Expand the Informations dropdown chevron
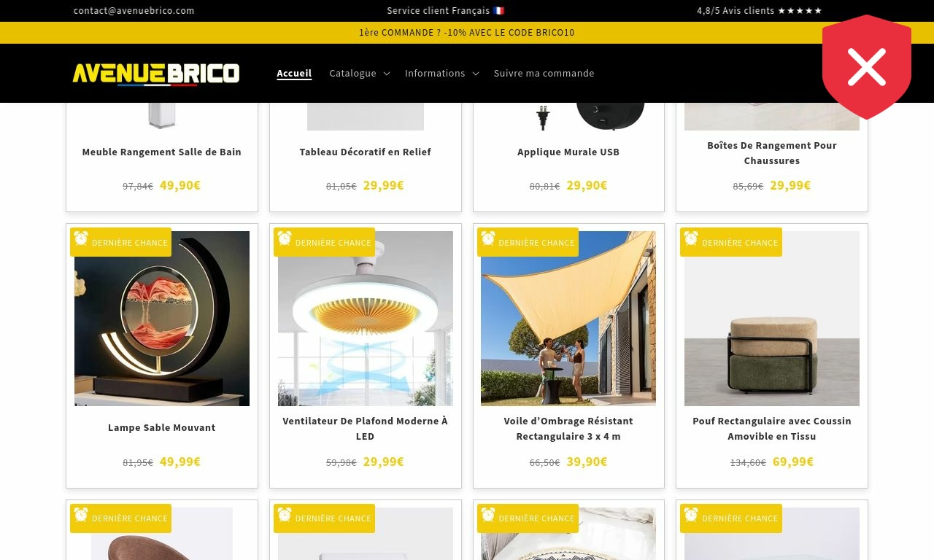934x560 pixels. (x=476, y=74)
